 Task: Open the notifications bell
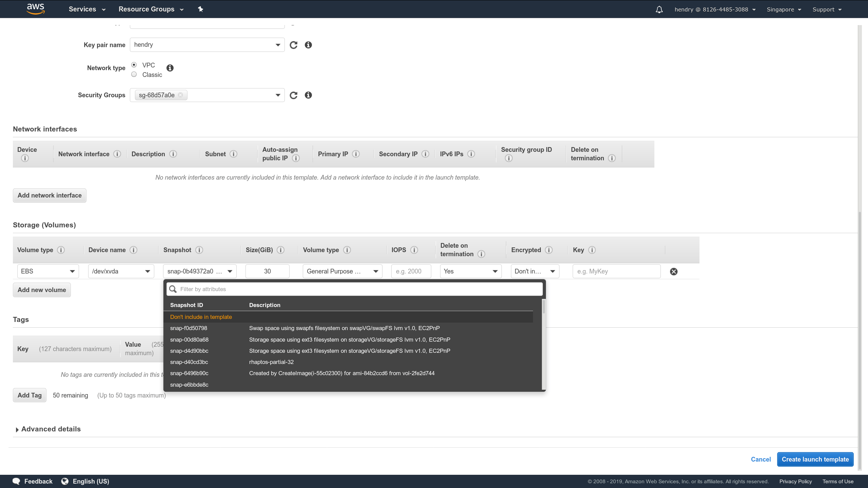coord(659,9)
